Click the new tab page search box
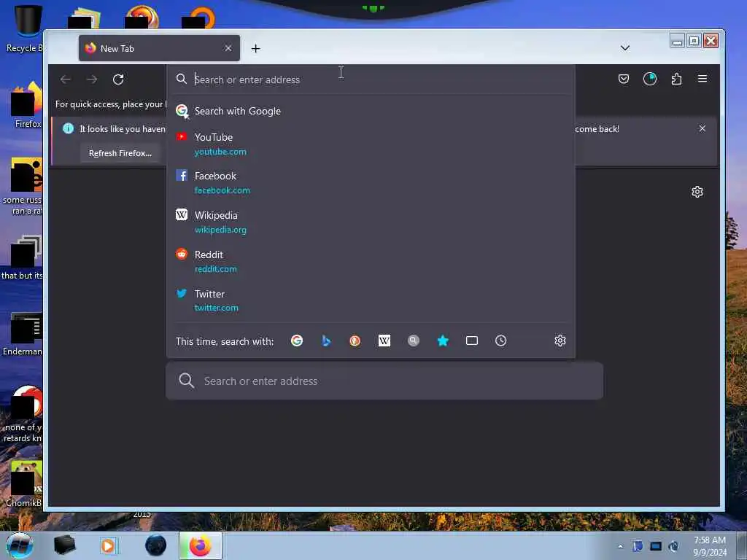This screenshot has height=560, width=747. [384, 381]
